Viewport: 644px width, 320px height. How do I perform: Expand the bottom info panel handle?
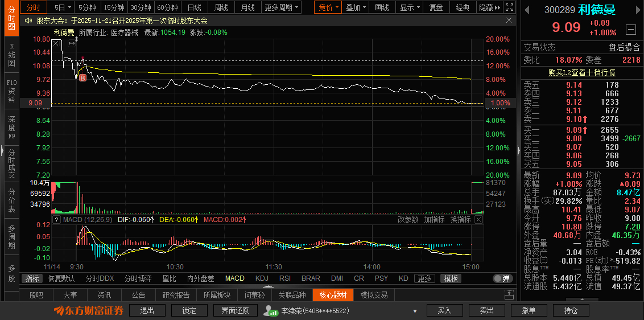click(268, 286)
